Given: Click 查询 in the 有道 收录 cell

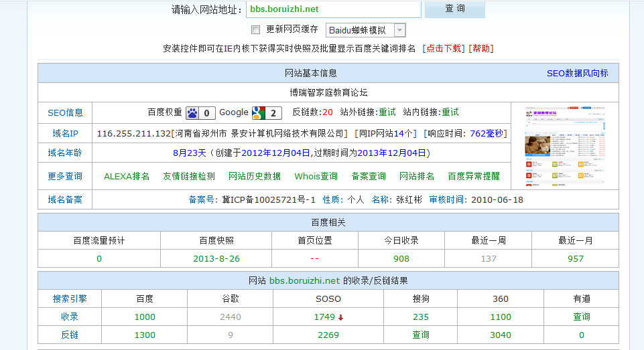Looking at the screenshot, I should tap(582, 317).
